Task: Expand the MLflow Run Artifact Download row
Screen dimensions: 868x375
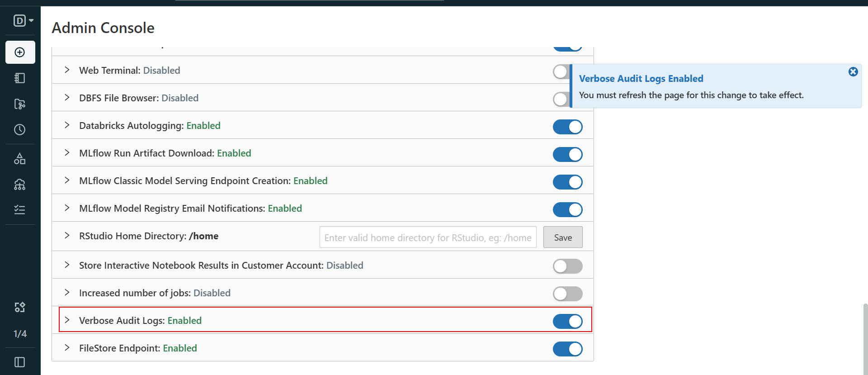Action: click(67, 153)
